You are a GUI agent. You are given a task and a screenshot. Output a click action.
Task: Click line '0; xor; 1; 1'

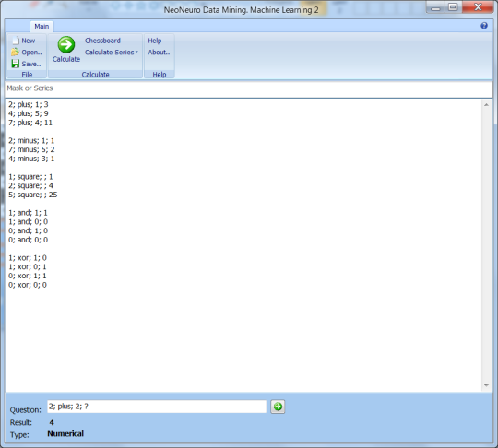coord(28,276)
